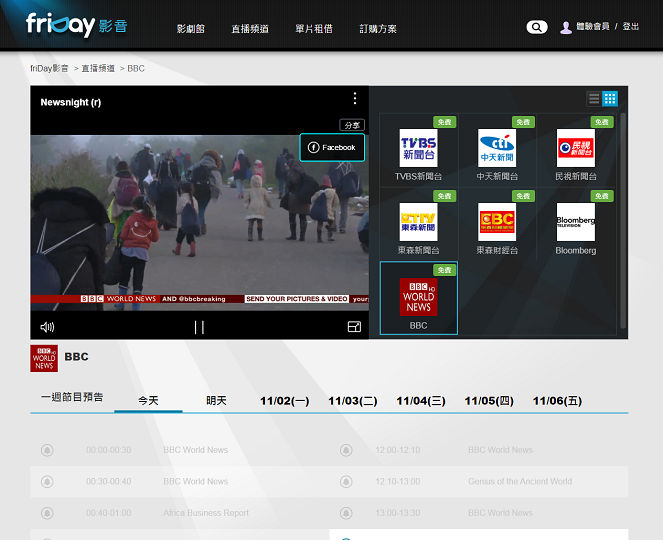Image resolution: width=663 pixels, height=540 pixels.
Task: Select the 11/03(二) schedule tab
Action: [x=353, y=400]
